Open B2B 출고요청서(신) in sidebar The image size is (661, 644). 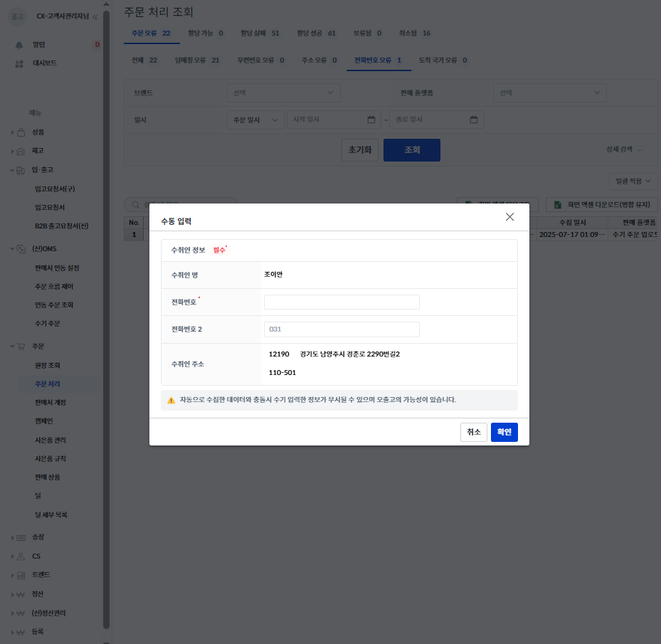click(62, 226)
